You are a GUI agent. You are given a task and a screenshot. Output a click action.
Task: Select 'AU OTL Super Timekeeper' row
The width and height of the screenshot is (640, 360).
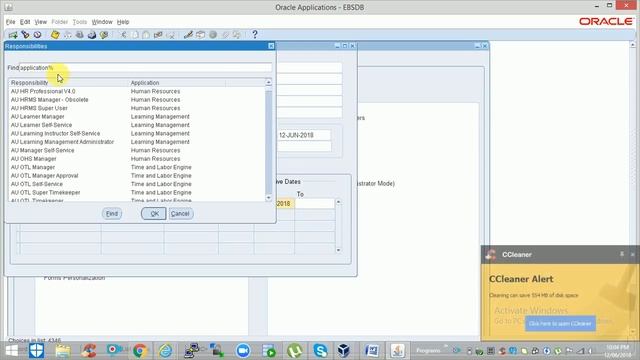[137, 193]
